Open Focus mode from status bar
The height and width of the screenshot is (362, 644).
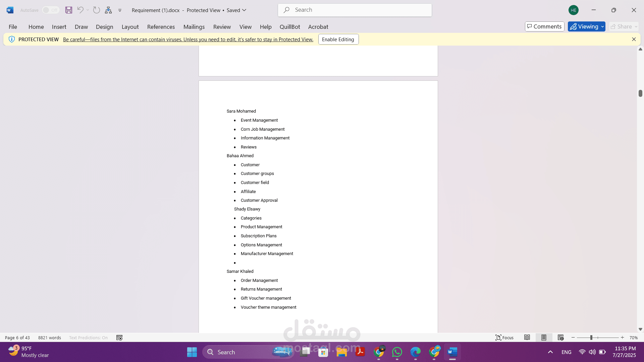[504, 338]
